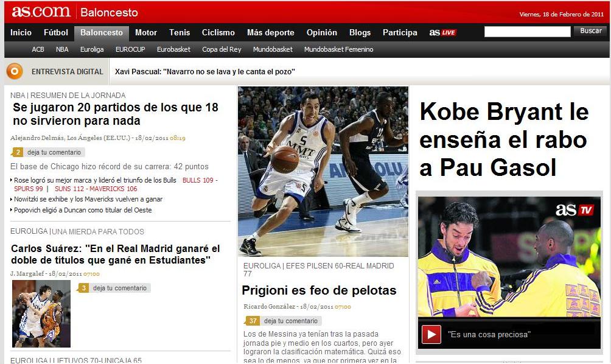This screenshot has width=611, height=364.
Task: Open the Carlos Suárez headline article
Action: coord(116,254)
